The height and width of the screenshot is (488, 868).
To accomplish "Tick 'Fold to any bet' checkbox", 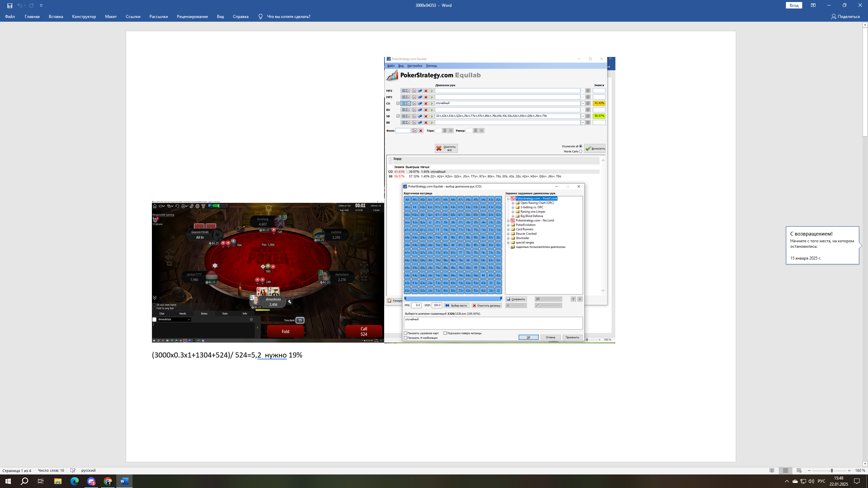I will (154, 308).
